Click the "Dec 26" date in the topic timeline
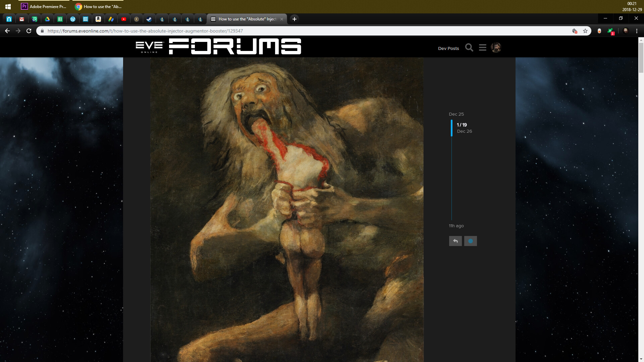The height and width of the screenshot is (362, 644). tap(465, 131)
